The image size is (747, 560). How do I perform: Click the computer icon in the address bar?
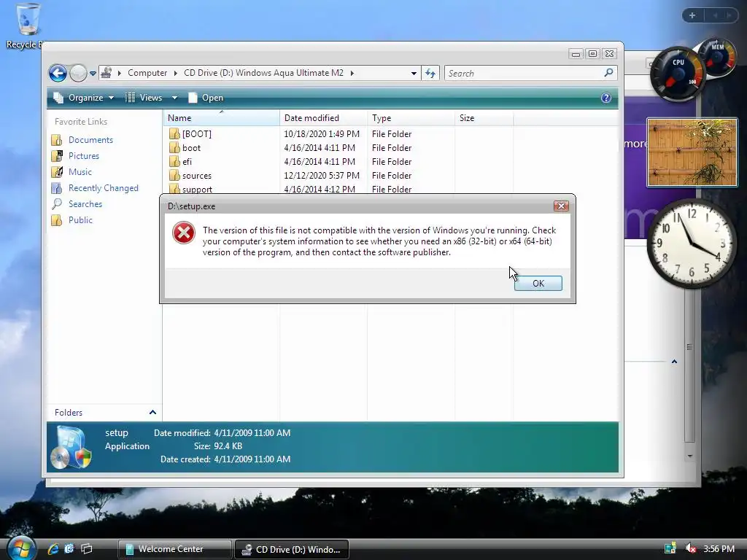coord(107,73)
